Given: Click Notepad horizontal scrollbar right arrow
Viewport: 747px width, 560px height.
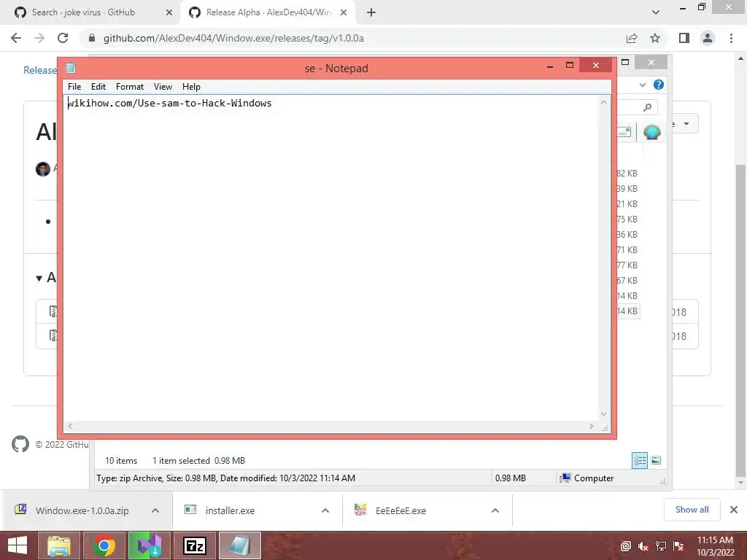Looking at the screenshot, I should [x=592, y=426].
